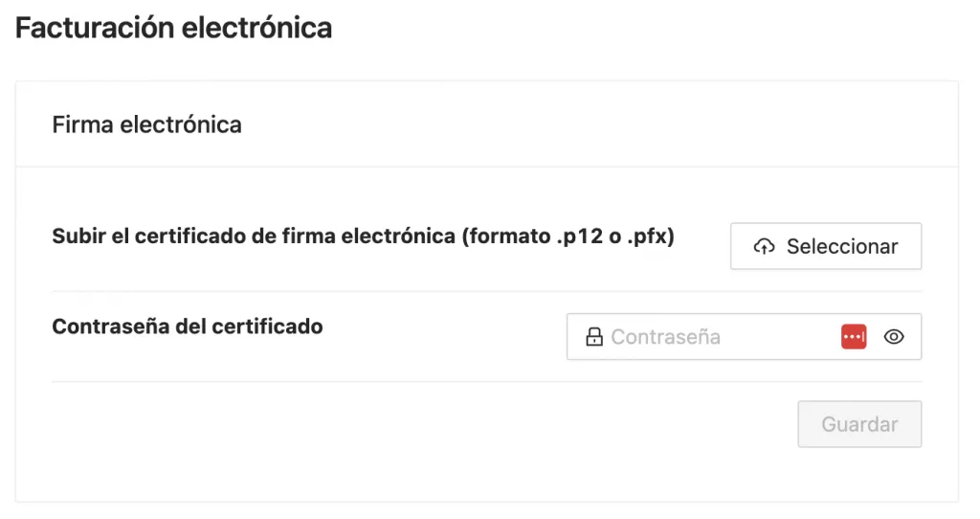
Task: Click the disabled Guardar button
Action: (859, 424)
